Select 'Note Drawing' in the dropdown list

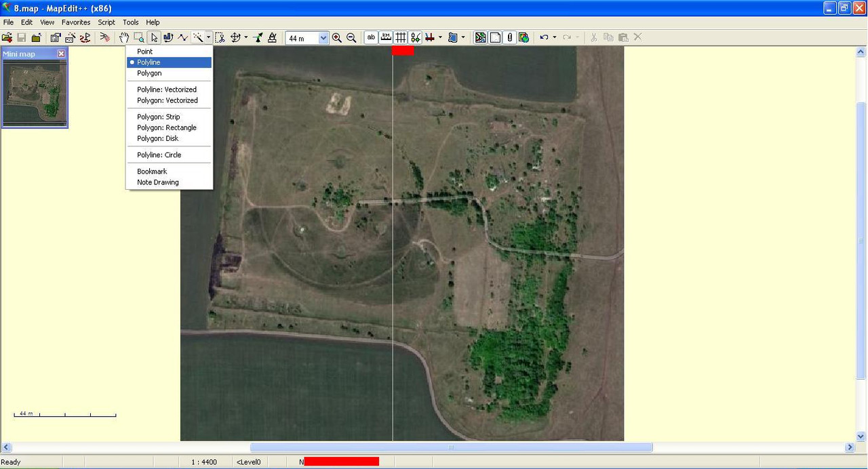point(157,182)
